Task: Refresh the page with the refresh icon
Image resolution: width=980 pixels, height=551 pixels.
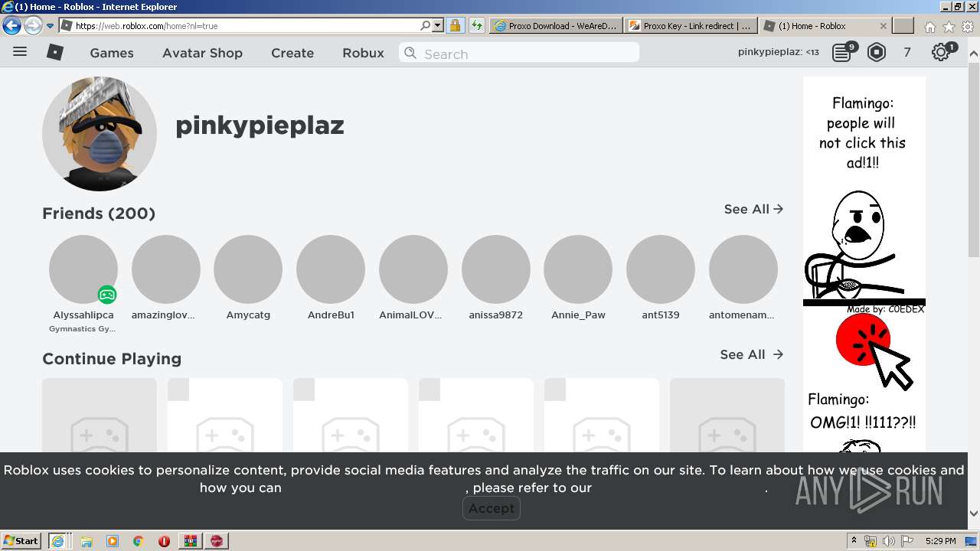Action: [x=477, y=25]
